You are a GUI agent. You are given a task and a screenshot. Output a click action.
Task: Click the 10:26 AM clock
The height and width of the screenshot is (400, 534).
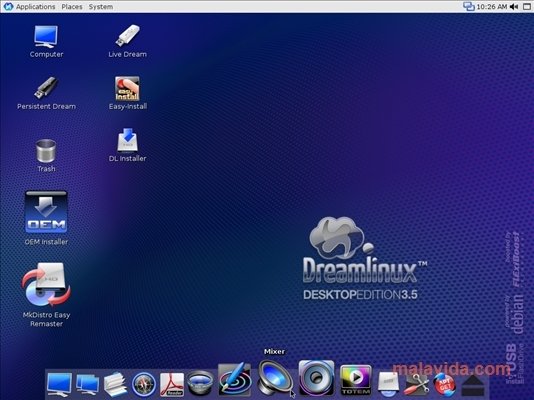pyautogui.click(x=492, y=6)
